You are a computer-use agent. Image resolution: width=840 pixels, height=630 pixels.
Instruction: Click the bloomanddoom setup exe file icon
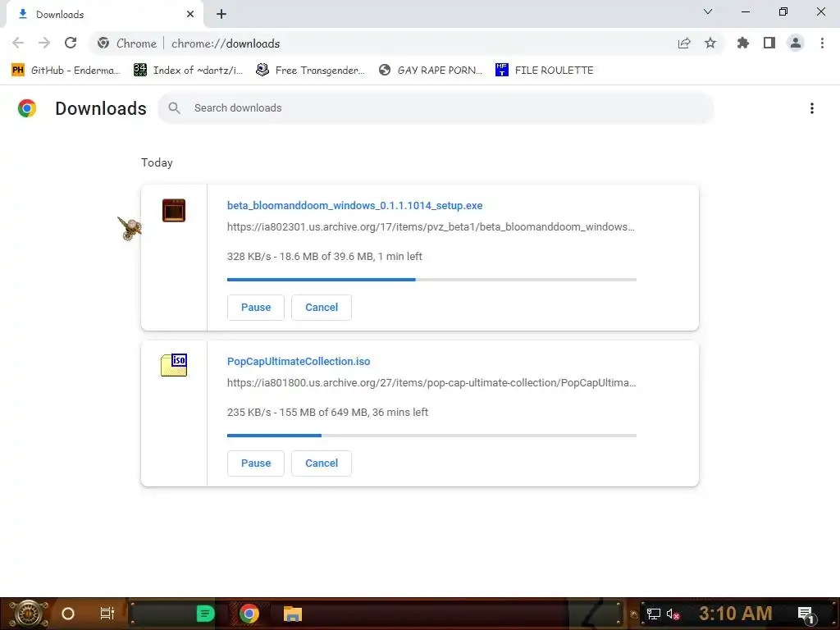pos(174,210)
